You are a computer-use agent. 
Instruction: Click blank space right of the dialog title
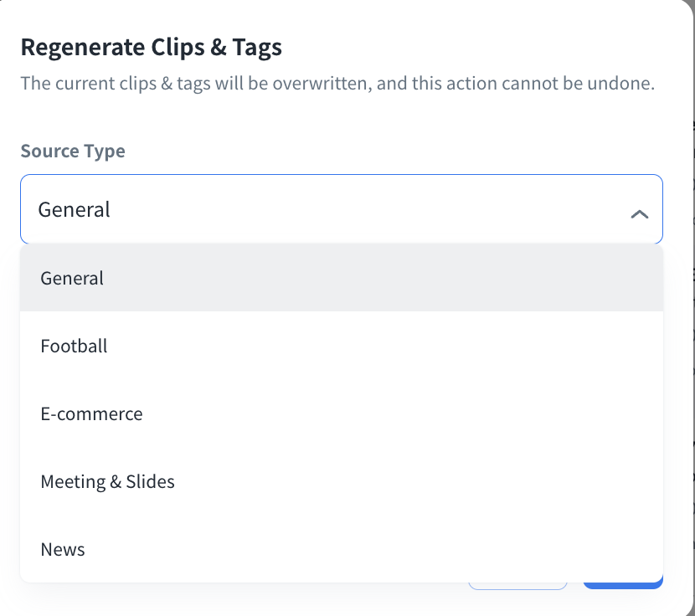click(x=486, y=48)
